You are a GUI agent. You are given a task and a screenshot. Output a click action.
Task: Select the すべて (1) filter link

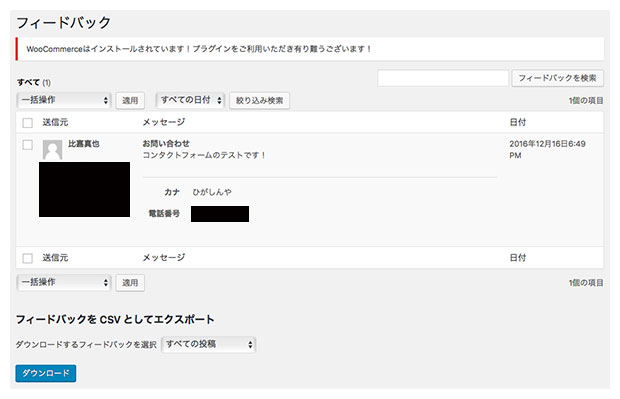(x=34, y=83)
